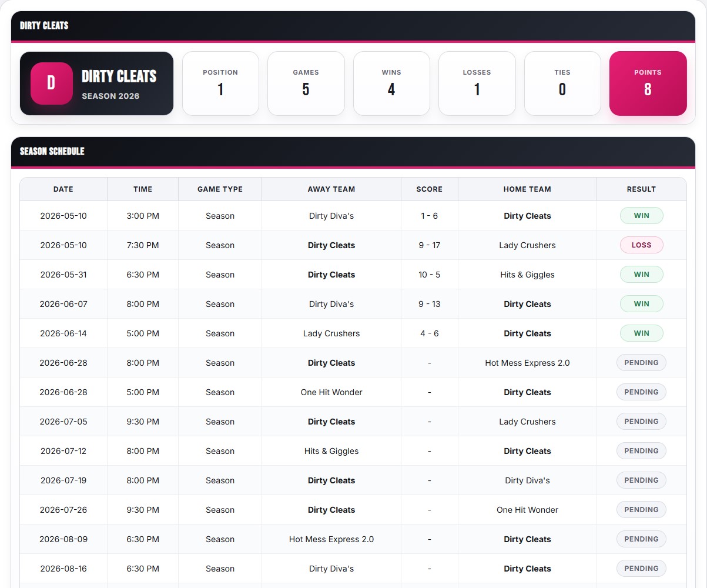Click the 9 - 17 score cell

[430, 245]
